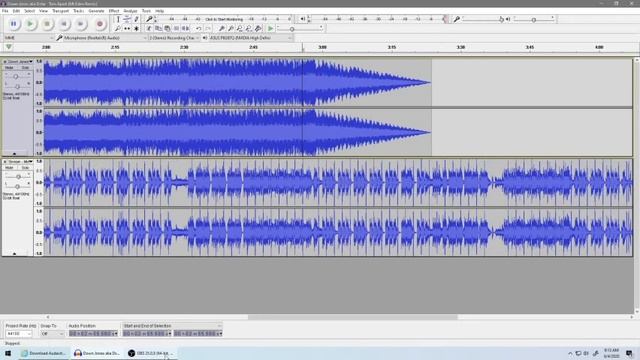Click the Cut scissors icon
640x360 pixels.
click(x=149, y=29)
